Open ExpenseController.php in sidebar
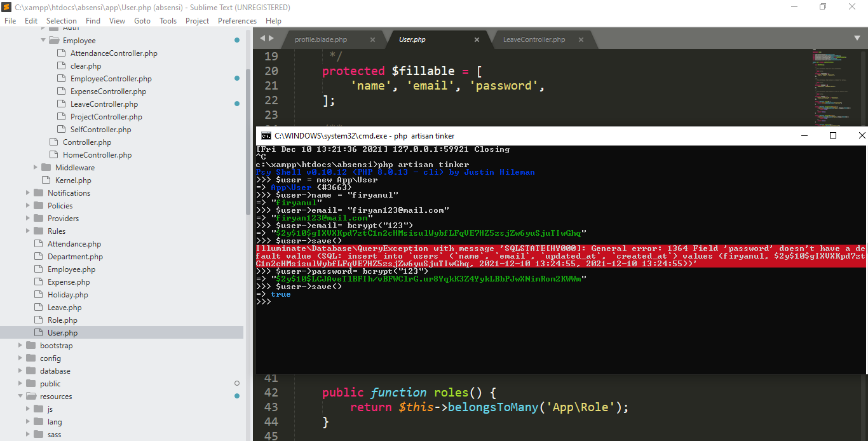The width and height of the screenshot is (868, 441). pos(108,92)
